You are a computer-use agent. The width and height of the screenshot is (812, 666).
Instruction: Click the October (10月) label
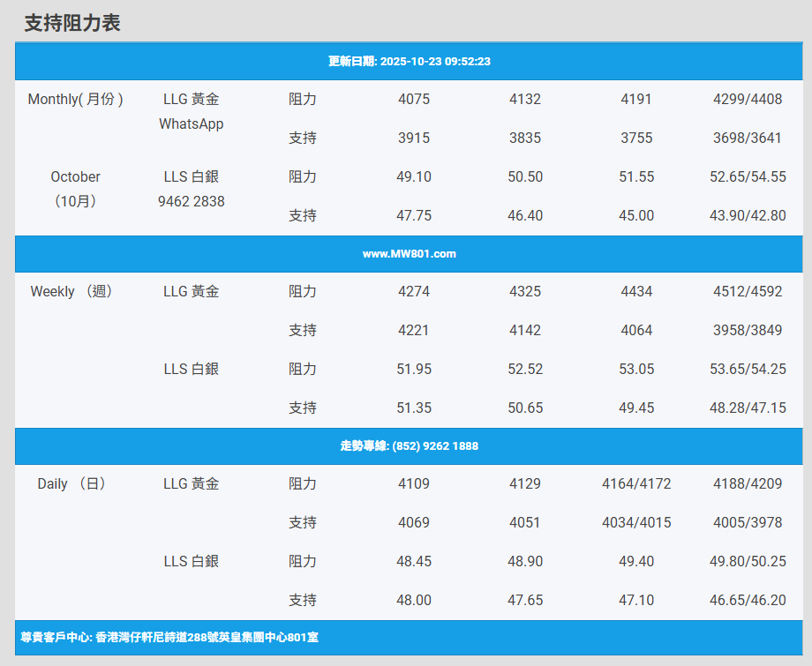(x=75, y=189)
